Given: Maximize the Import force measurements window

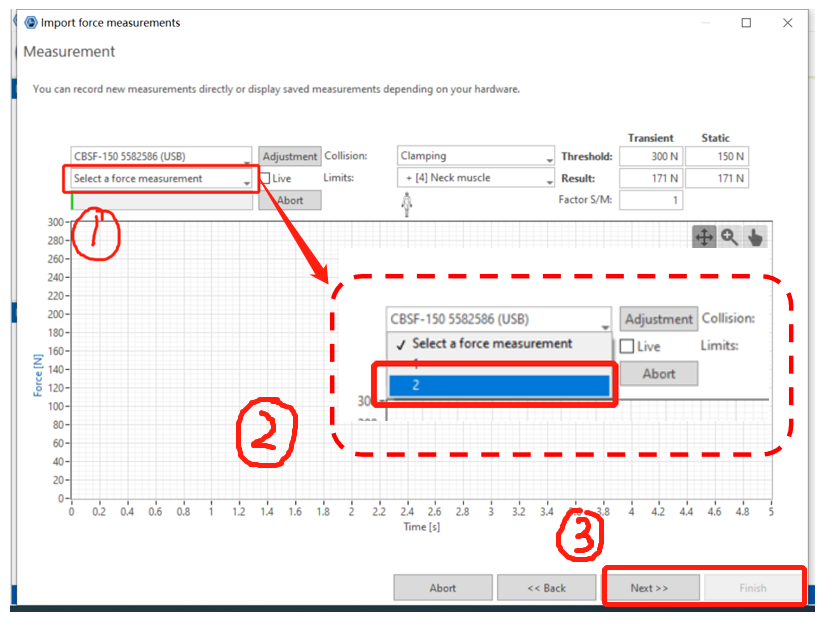Looking at the screenshot, I should click(x=746, y=22).
